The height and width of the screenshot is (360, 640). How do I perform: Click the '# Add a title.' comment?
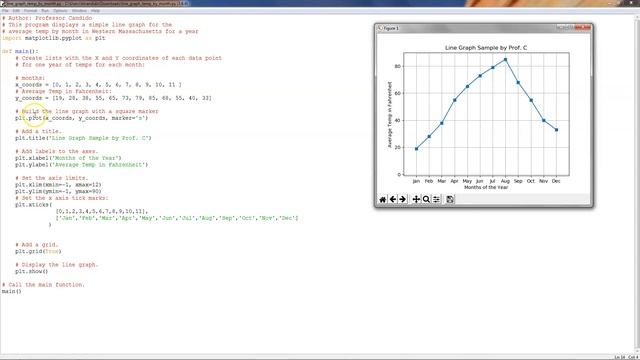[38, 131]
